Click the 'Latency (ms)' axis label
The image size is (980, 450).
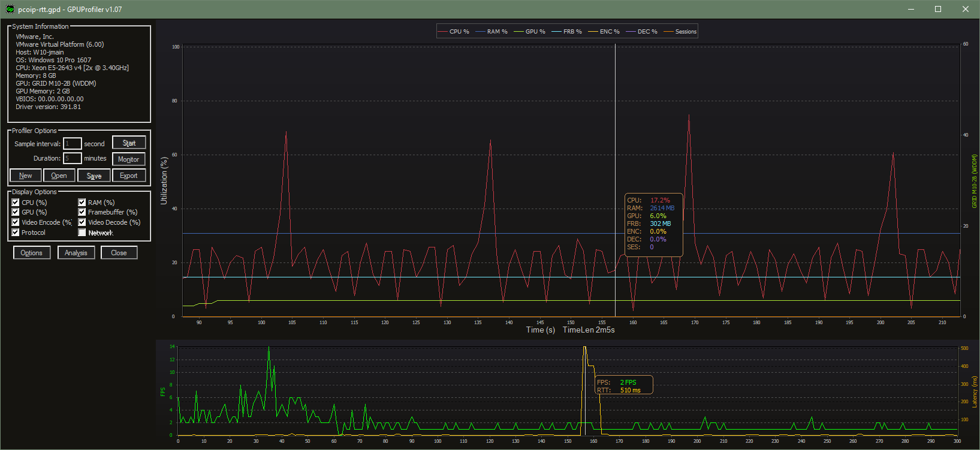(x=975, y=392)
